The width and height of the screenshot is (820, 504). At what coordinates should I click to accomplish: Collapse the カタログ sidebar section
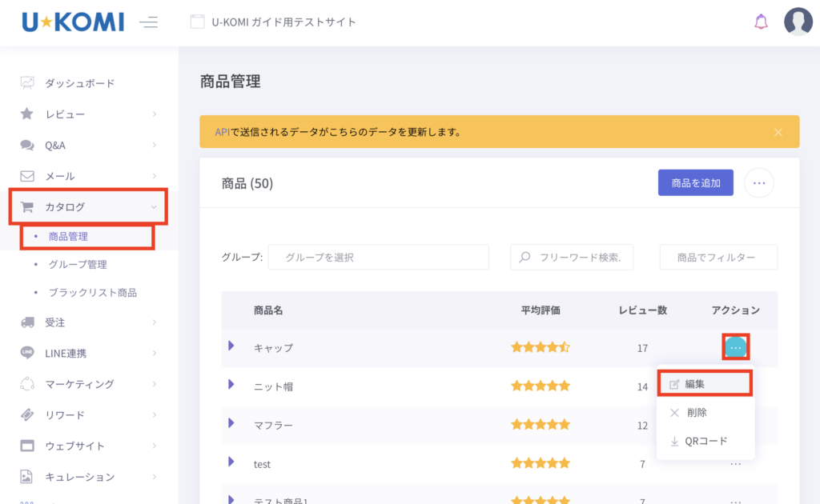pyautogui.click(x=154, y=207)
